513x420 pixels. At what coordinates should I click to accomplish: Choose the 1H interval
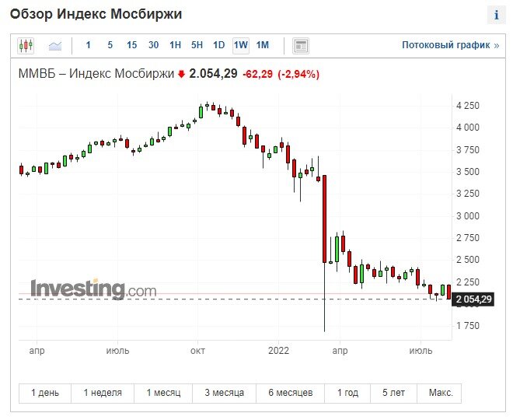pos(175,45)
